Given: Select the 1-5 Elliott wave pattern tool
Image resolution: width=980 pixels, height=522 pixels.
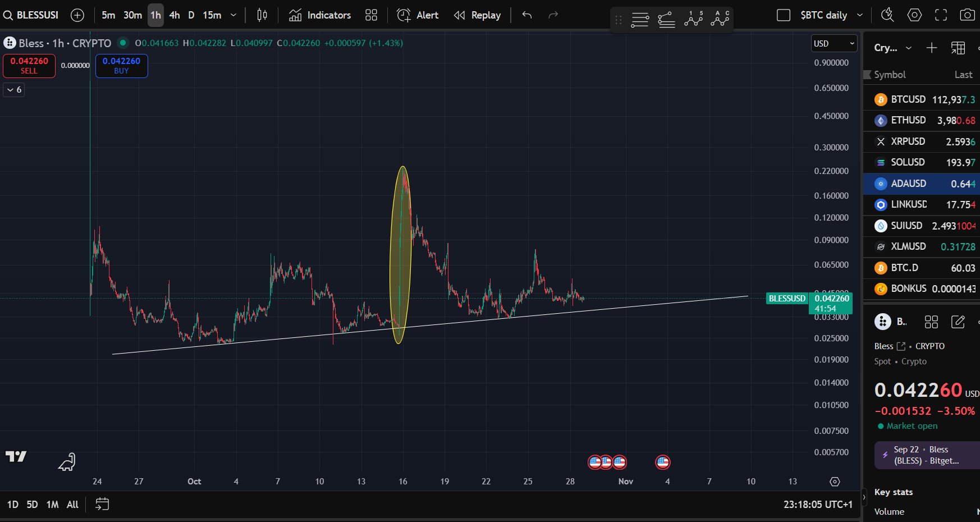Looking at the screenshot, I should [694, 19].
